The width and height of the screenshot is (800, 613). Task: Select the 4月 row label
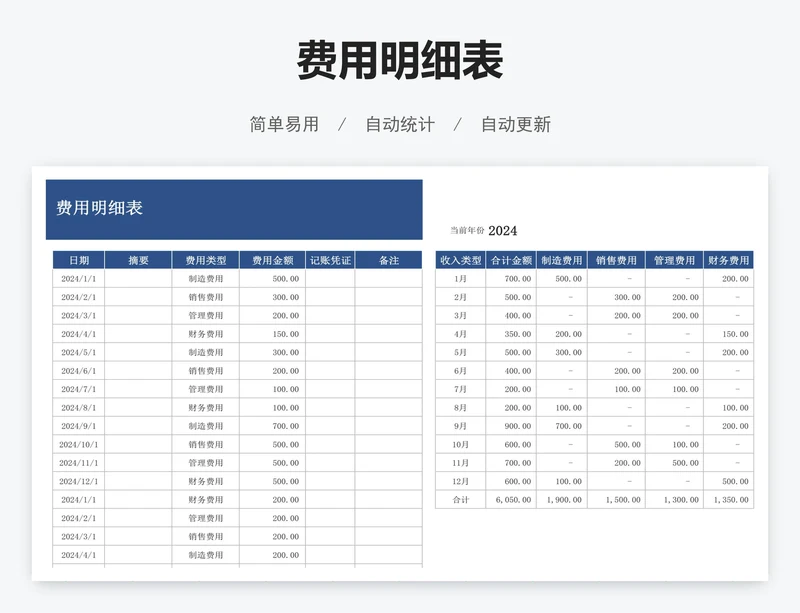(460, 334)
